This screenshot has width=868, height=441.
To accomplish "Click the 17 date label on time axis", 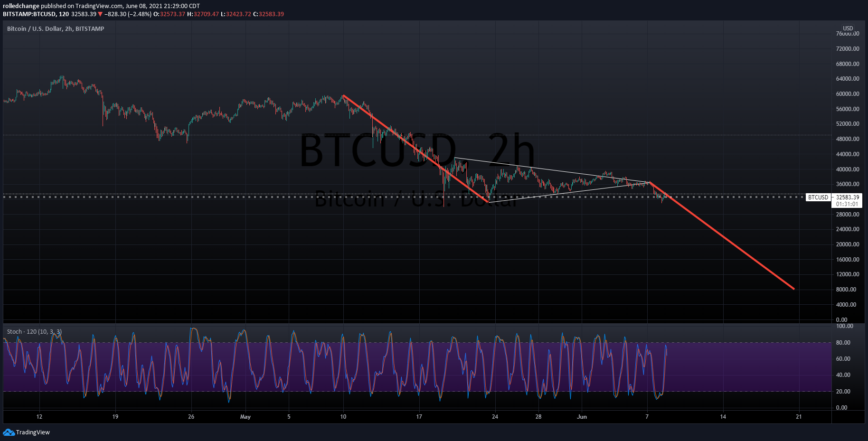I will (419, 417).
